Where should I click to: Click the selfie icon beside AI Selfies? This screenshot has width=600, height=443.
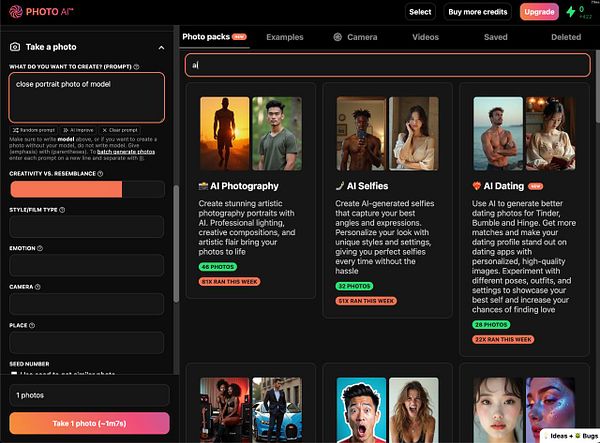pyautogui.click(x=340, y=186)
